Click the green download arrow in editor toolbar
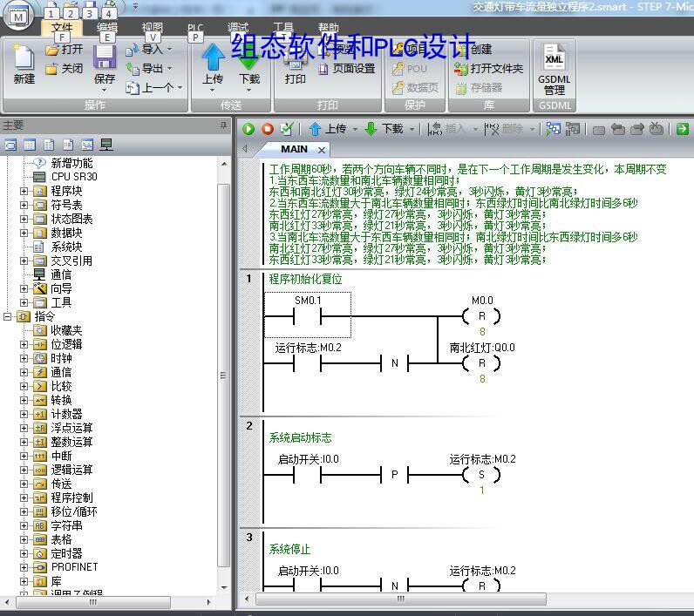The width and height of the screenshot is (694, 616). 371,129
